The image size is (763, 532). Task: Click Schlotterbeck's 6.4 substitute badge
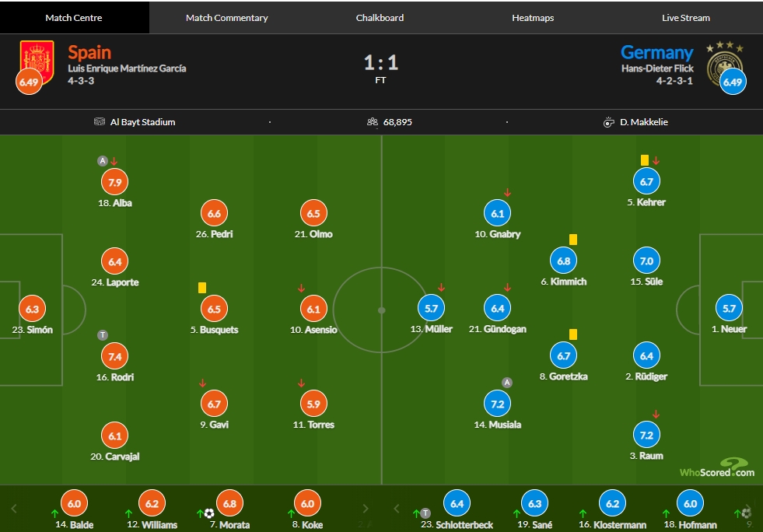457,503
